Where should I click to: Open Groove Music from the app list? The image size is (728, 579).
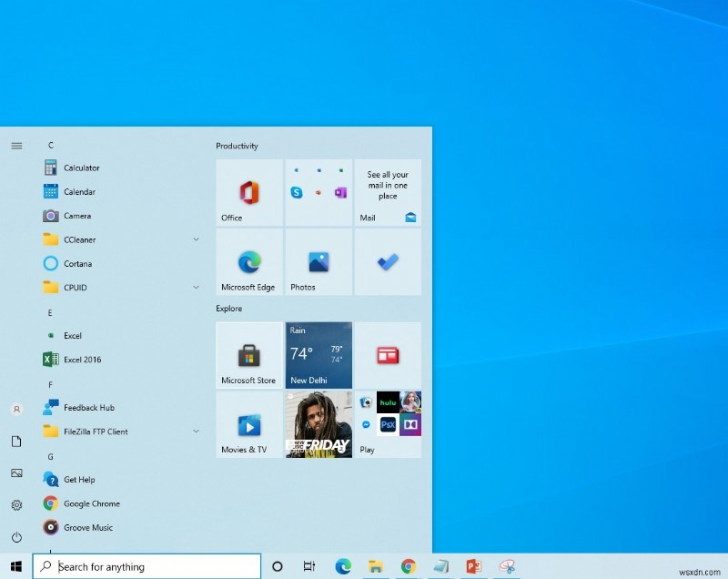[86, 527]
